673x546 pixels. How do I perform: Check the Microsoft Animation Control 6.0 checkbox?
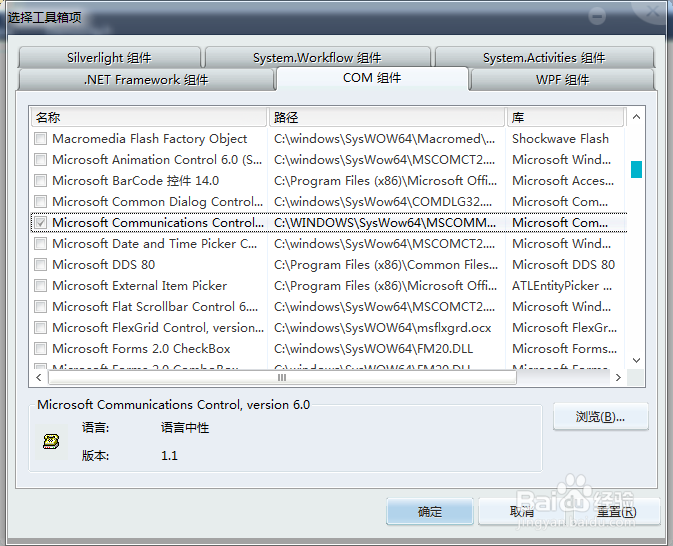[x=40, y=160]
